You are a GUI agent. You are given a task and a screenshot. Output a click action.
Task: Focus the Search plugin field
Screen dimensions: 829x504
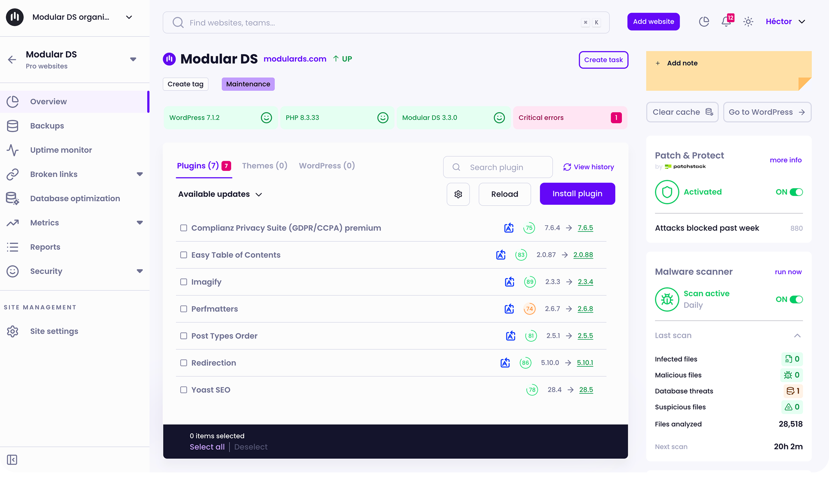click(x=498, y=167)
